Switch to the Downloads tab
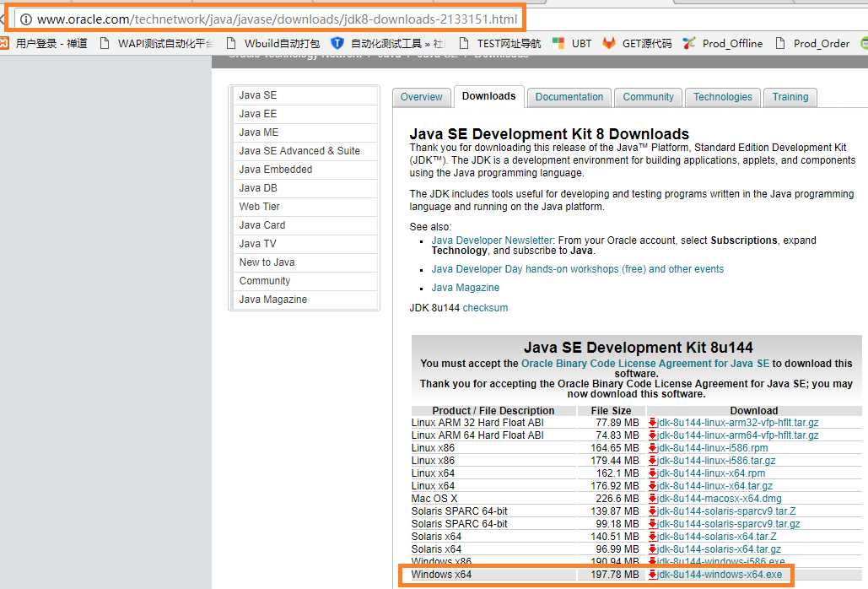Viewport: 868px width, 589px height. pyautogui.click(x=488, y=96)
